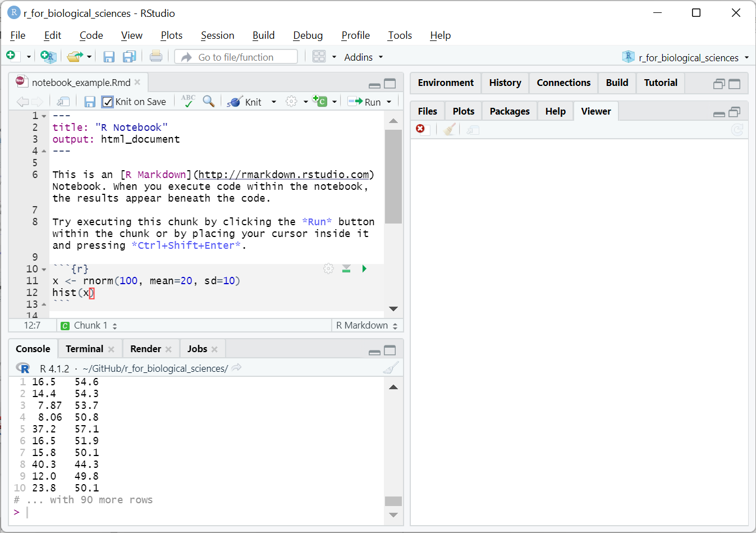Click the print file icon
This screenshot has height=533, width=756.
pos(156,57)
